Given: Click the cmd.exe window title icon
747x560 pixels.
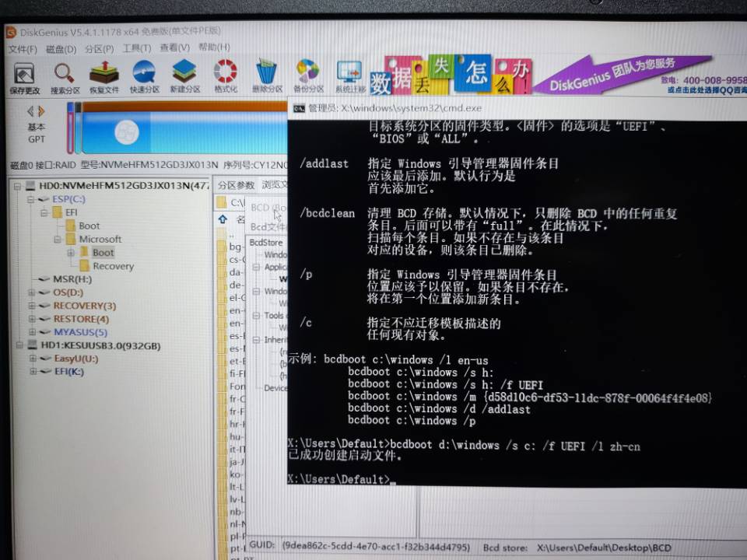Looking at the screenshot, I should [x=299, y=109].
